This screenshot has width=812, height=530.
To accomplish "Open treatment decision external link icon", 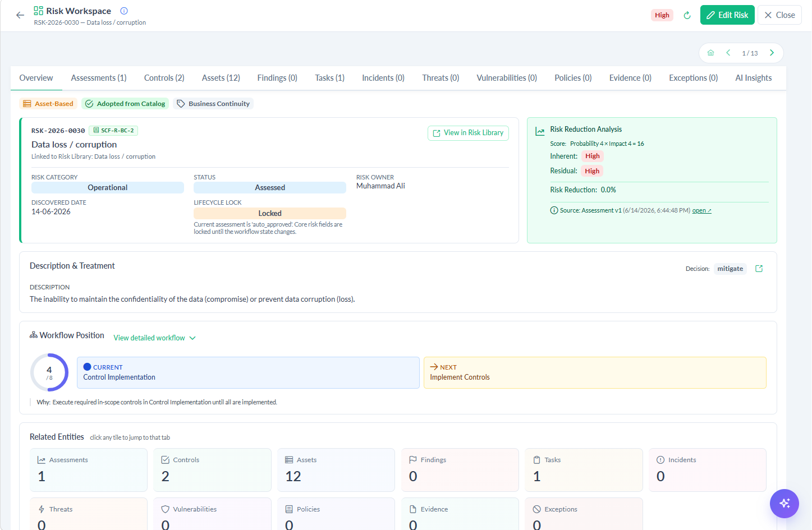I will click(x=759, y=269).
